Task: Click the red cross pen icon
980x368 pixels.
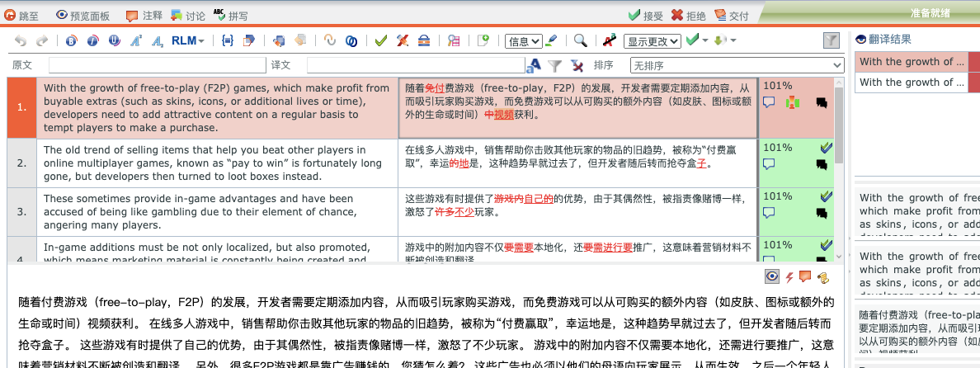Action: tap(403, 40)
